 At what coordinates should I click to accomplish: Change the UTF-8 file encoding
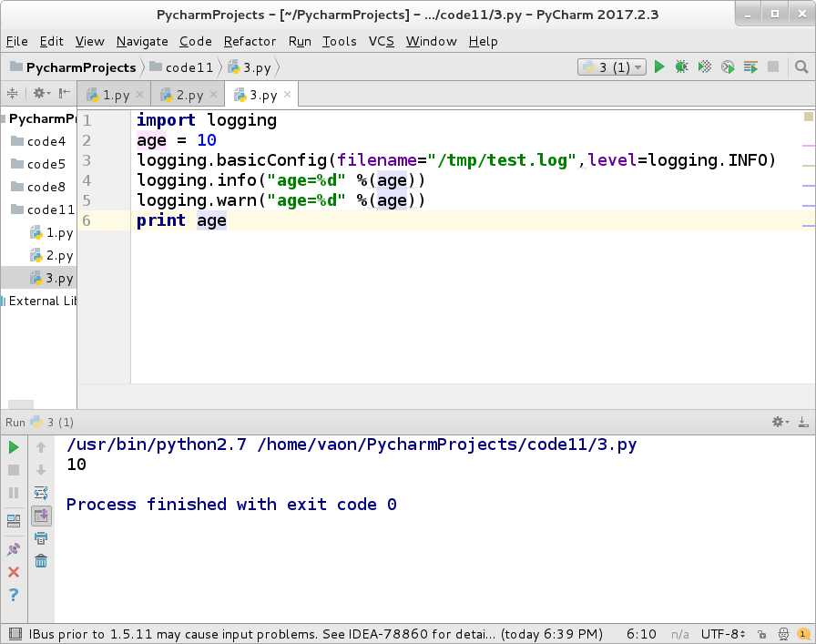point(723,634)
